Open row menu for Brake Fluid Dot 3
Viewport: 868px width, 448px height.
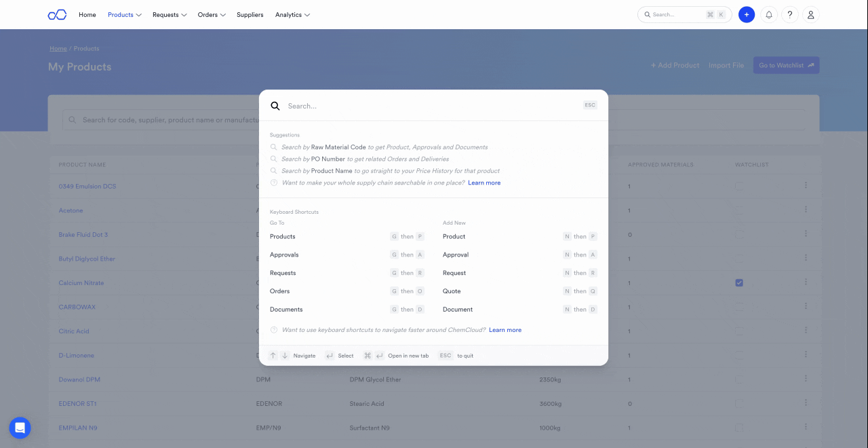(x=806, y=234)
